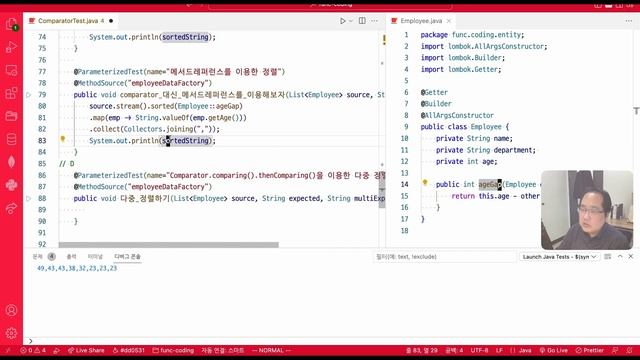Open more actions for ComparatorTest editor
This screenshot has height=360, width=640.
(x=374, y=21)
